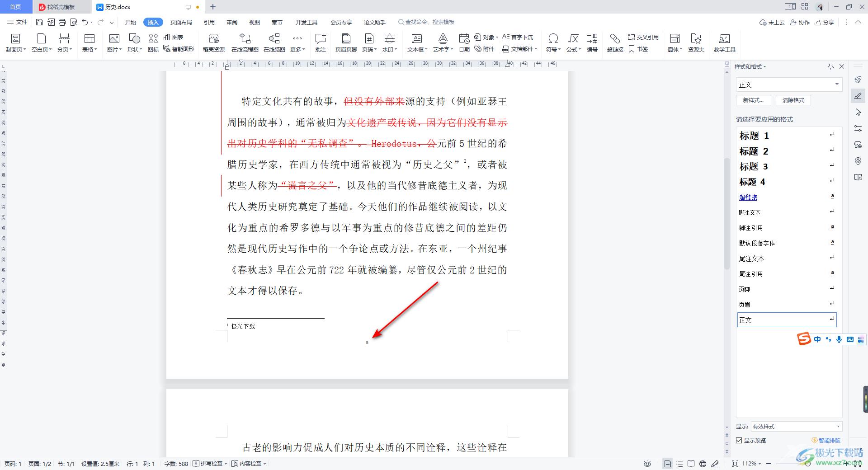Open the zoom percentage 112% dropdown
Screen dimensions: 868x470
click(752, 464)
